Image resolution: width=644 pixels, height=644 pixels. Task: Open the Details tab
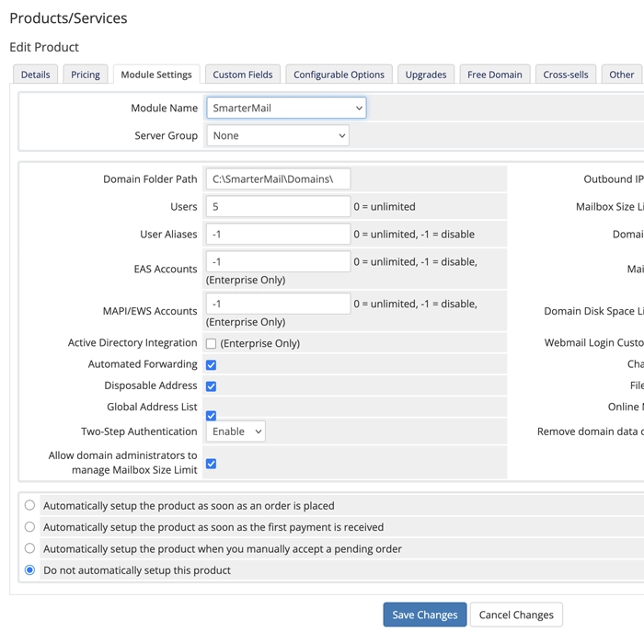pos(35,75)
